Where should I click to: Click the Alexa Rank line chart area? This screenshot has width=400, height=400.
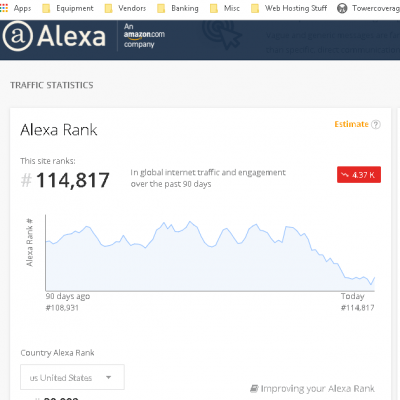(x=210, y=253)
